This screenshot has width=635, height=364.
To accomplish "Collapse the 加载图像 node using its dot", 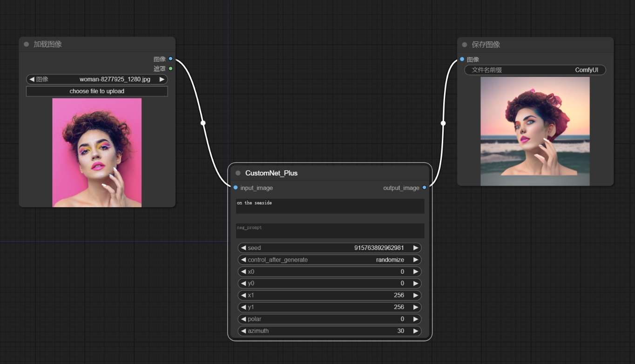I will click(x=27, y=44).
